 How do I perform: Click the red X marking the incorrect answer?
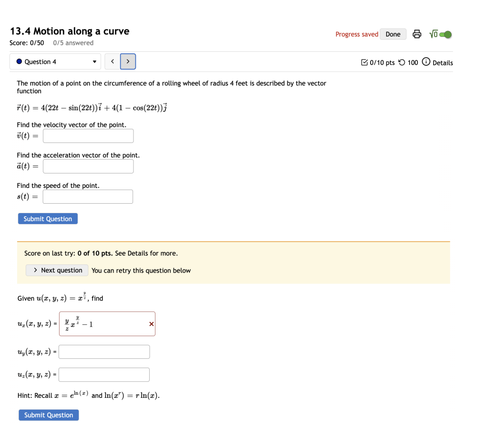(151, 324)
